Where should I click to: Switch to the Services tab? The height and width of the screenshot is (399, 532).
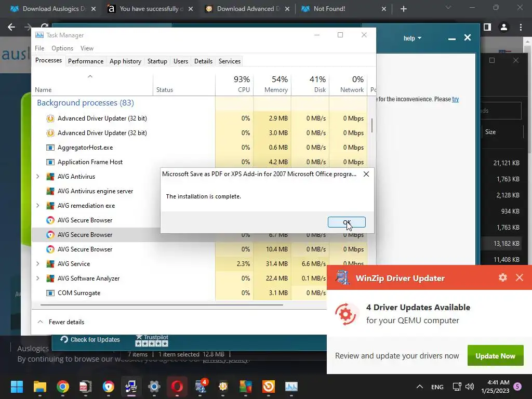coord(229,61)
